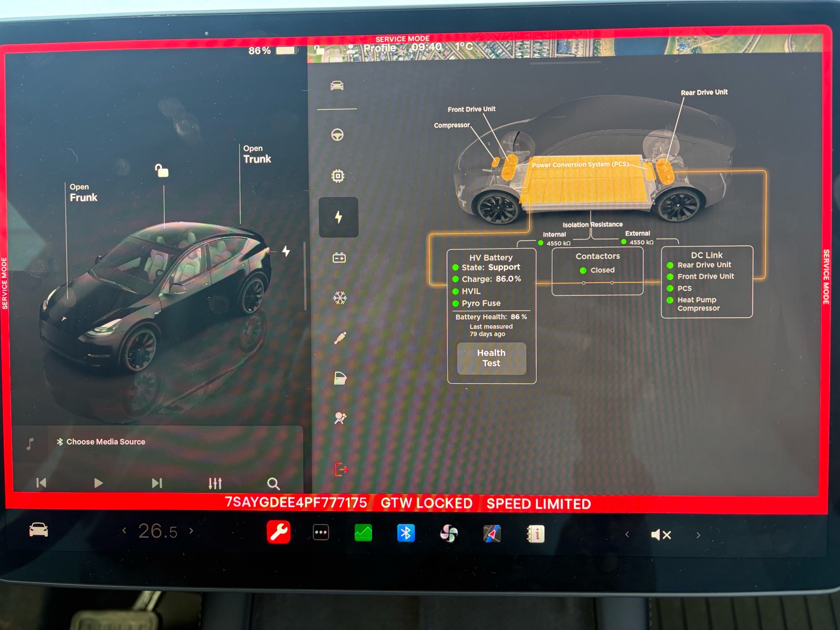Open the three-dot app launcher
The height and width of the screenshot is (630, 840).
pyautogui.click(x=321, y=532)
